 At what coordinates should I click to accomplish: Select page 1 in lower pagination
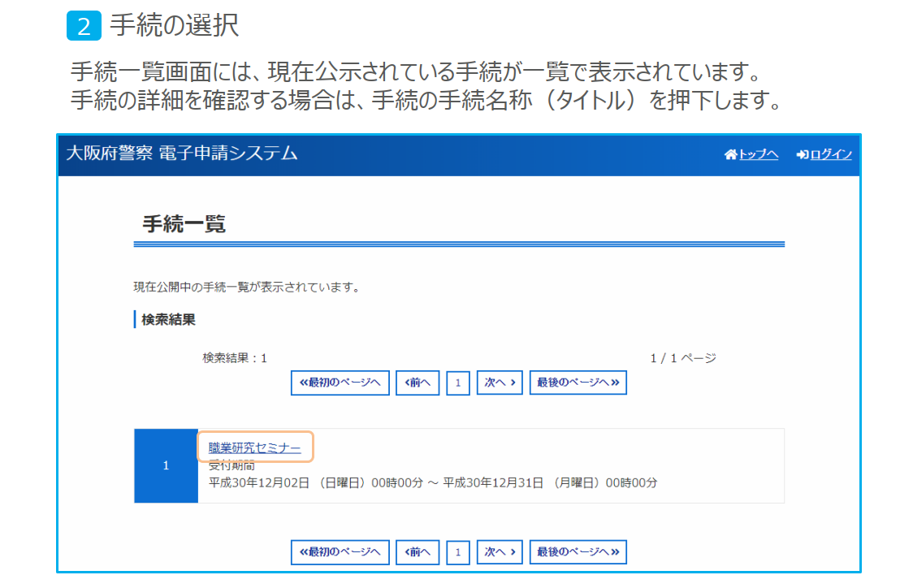coord(458,552)
